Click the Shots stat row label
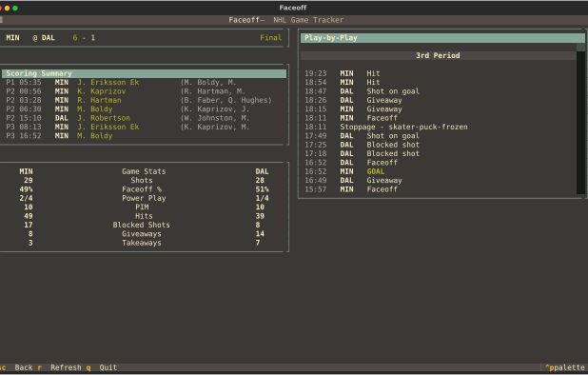Viewport: 588px width, 375px height. coord(142,181)
